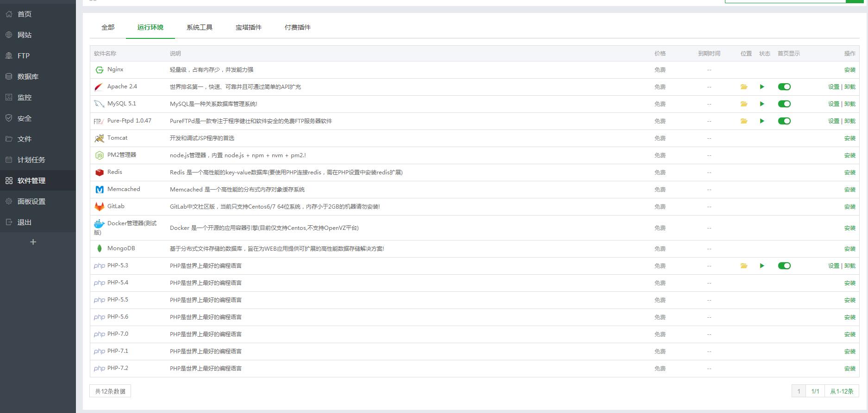Viewport: 868px width, 413px height.
Task: Click 安装 for PHP-7.2
Action: 850,369
